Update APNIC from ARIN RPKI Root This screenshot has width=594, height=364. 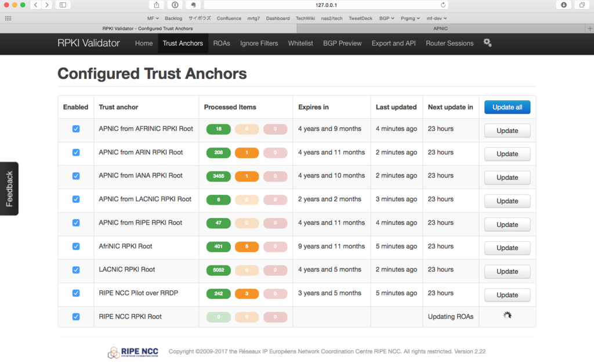click(507, 154)
